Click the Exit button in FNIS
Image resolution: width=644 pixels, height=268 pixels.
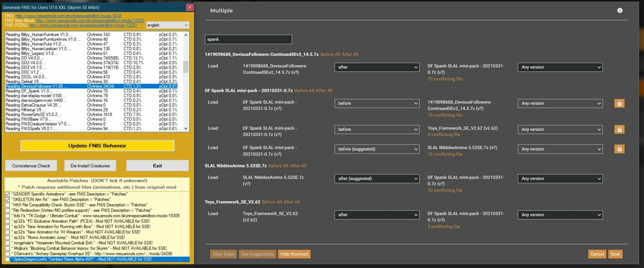click(157, 166)
